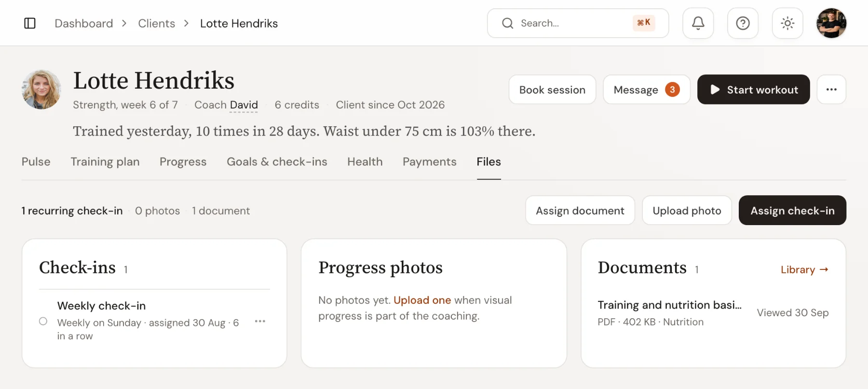Viewport: 868px width, 389px height.
Task: Select the Files tab
Action: click(488, 162)
